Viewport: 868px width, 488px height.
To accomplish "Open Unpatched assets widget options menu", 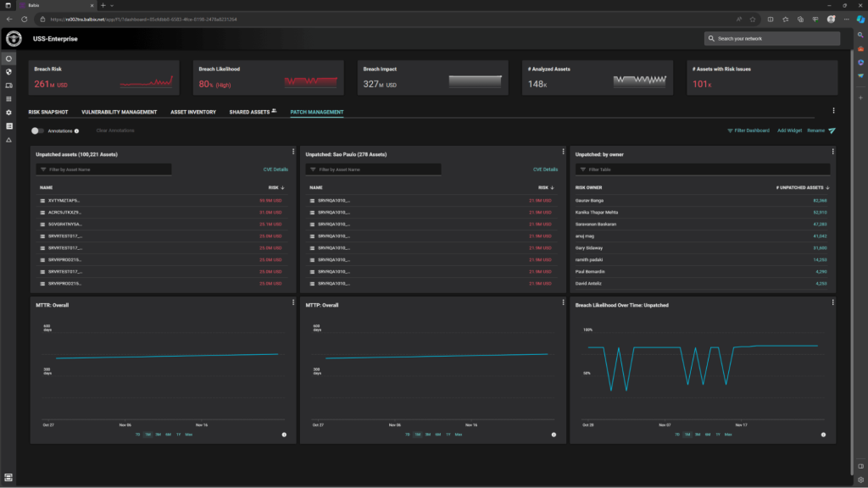I will pyautogui.click(x=293, y=152).
